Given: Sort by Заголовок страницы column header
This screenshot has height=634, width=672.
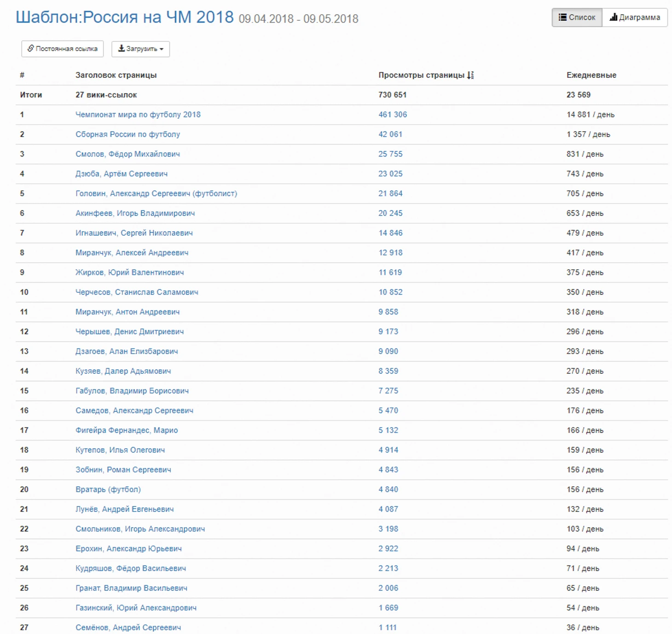Looking at the screenshot, I should pyautogui.click(x=116, y=75).
